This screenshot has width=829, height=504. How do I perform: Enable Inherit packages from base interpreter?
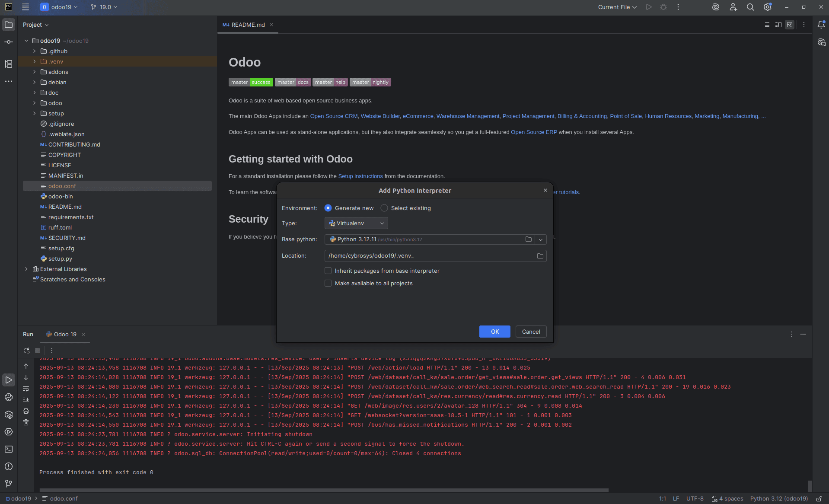(328, 271)
